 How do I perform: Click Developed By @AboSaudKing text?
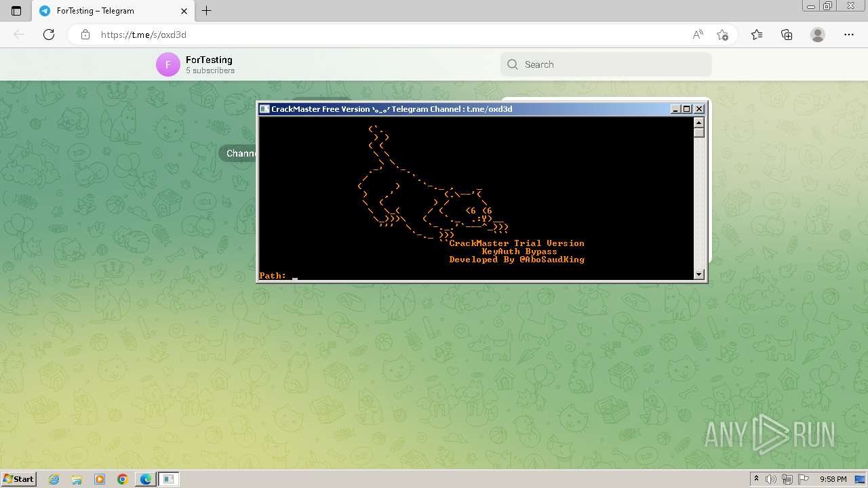517,260
